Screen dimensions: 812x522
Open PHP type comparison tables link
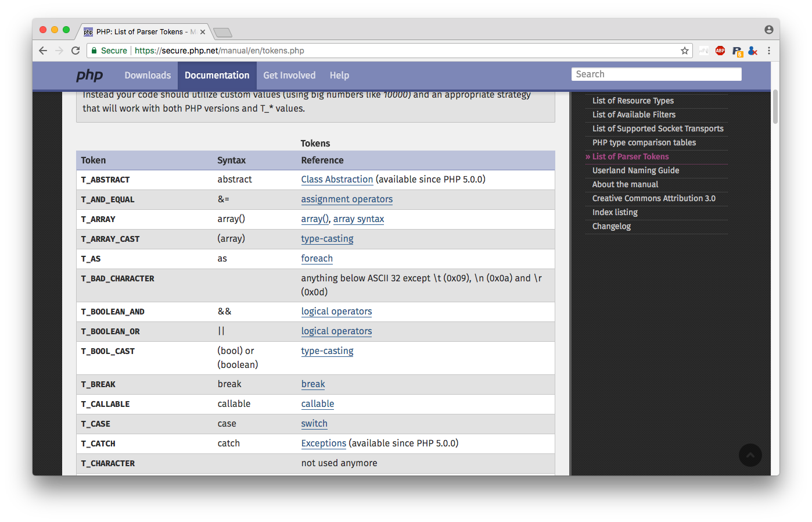644,142
